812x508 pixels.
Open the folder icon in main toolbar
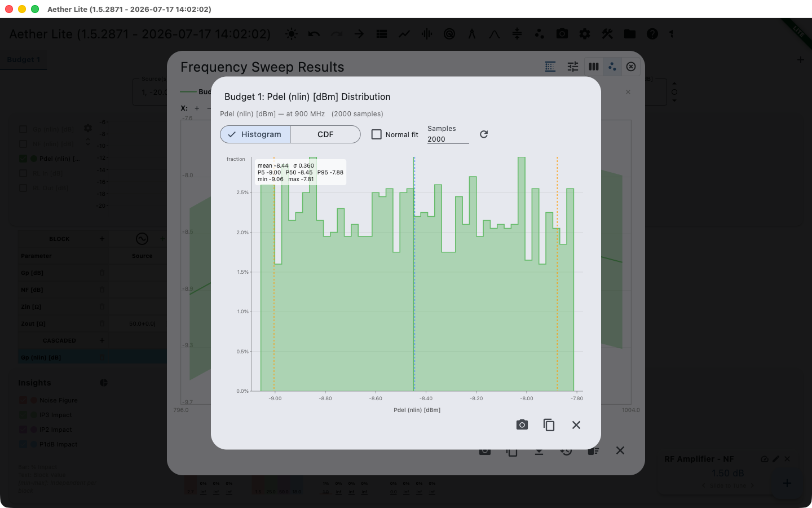pyautogui.click(x=630, y=34)
